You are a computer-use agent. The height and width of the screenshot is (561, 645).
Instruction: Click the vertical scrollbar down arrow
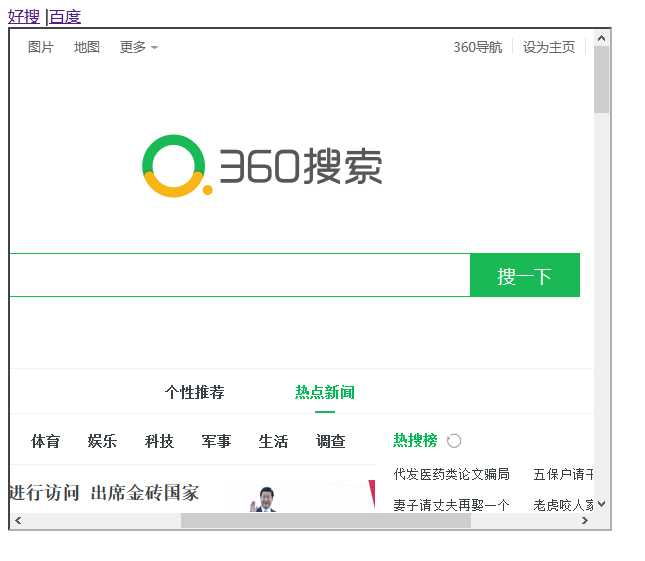click(x=601, y=503)
